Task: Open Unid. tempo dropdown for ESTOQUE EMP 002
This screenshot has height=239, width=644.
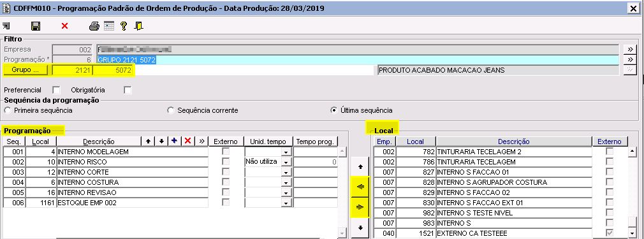Action: click(x=286, y=203)
